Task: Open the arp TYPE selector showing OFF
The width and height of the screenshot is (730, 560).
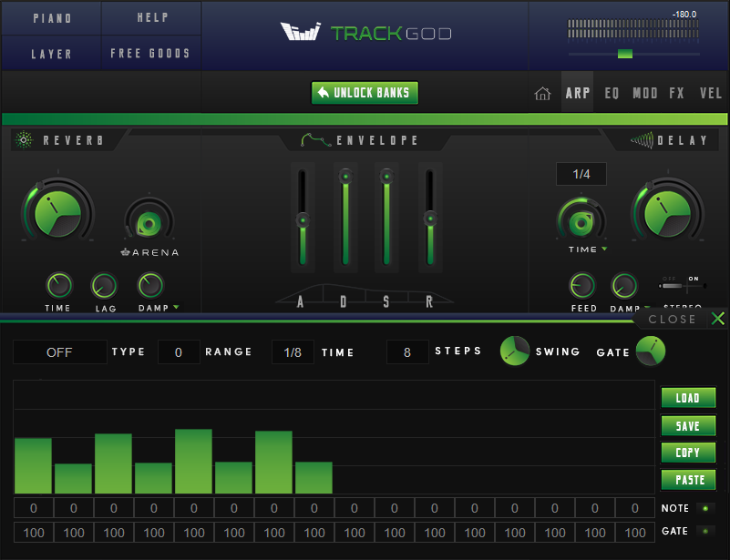Action: [59, 352]
